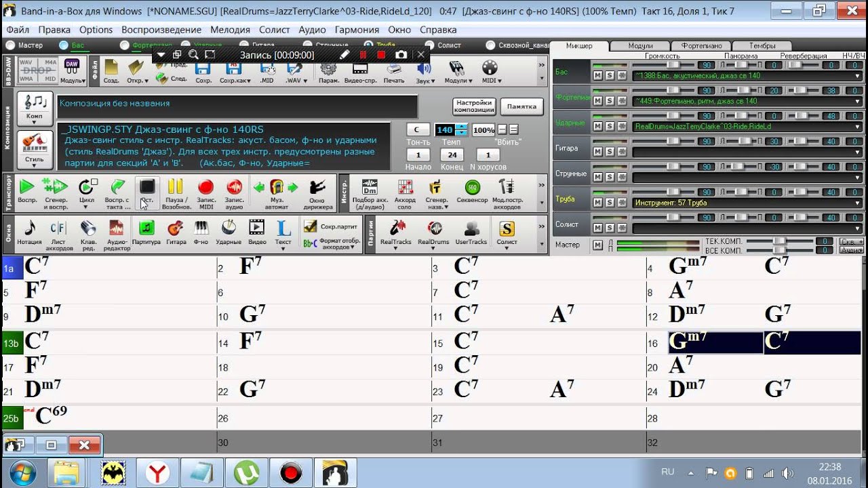Switch to the Тембры mixer tab

click(762, 45)
